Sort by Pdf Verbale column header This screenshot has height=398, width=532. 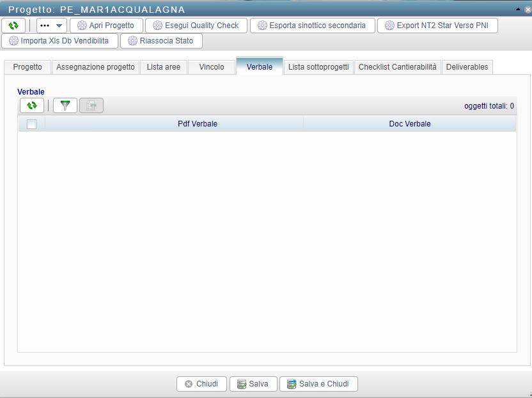coord(198,124)
